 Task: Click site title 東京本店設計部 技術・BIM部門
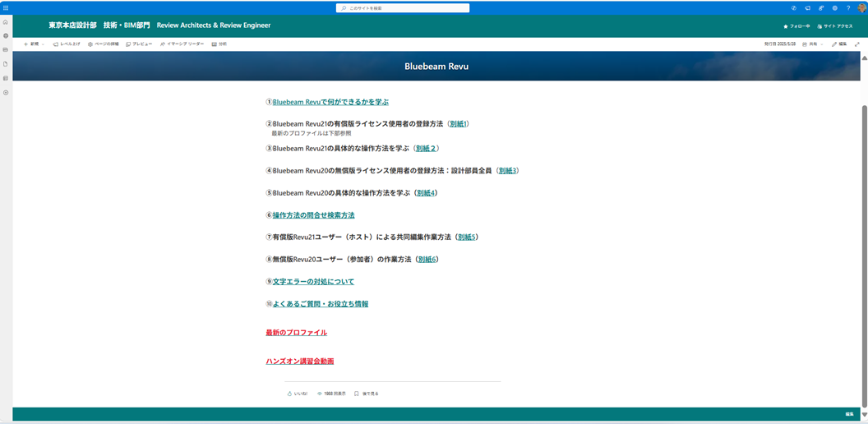pos(99,25)
